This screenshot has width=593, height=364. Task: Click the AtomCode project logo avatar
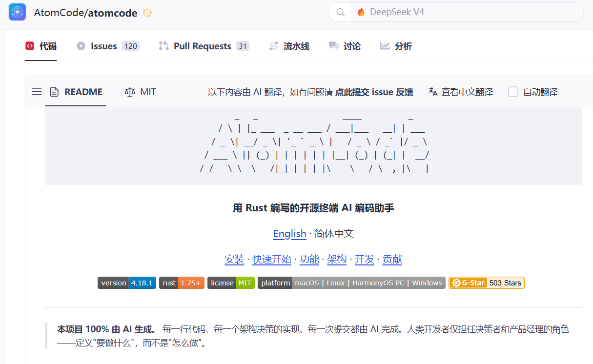tap(17, 12)
